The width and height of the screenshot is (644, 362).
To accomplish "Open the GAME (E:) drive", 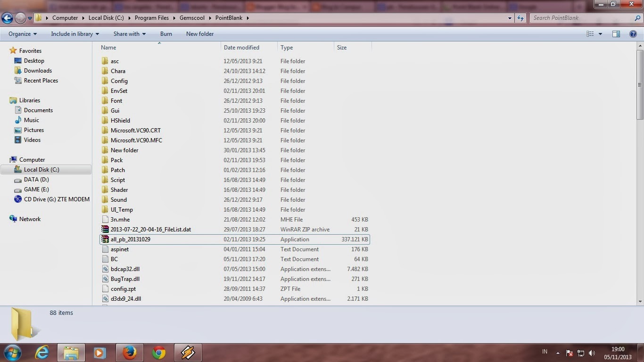I will tap(36, 189).
